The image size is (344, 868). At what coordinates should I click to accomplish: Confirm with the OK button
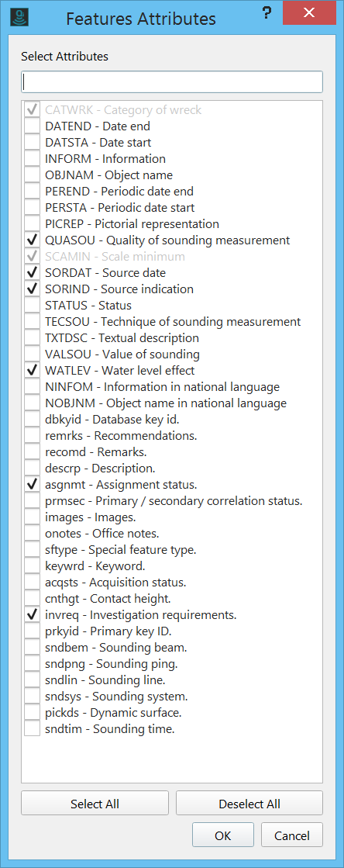223,835
